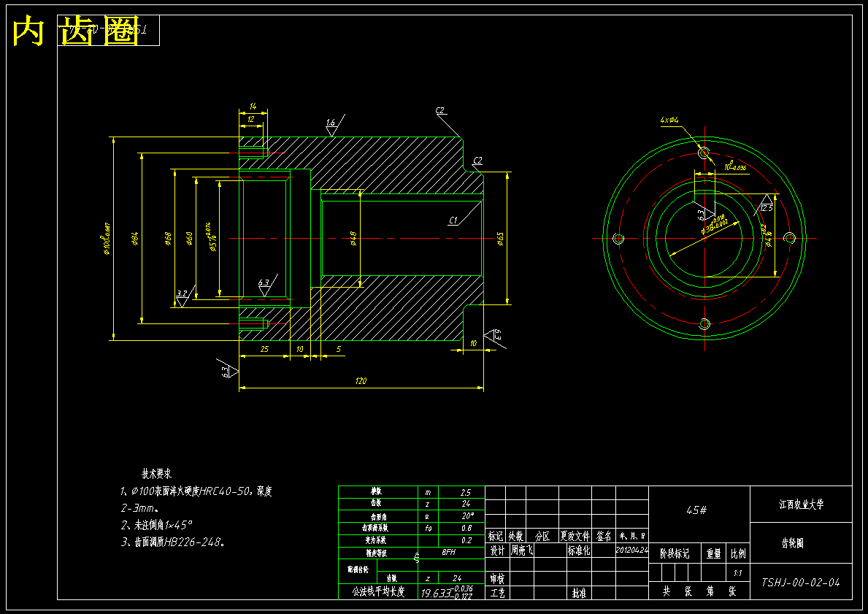The width and height of the screenshot is (868, 614).
Task: Select the scale value 1:1
Action: tap(737, 573)
